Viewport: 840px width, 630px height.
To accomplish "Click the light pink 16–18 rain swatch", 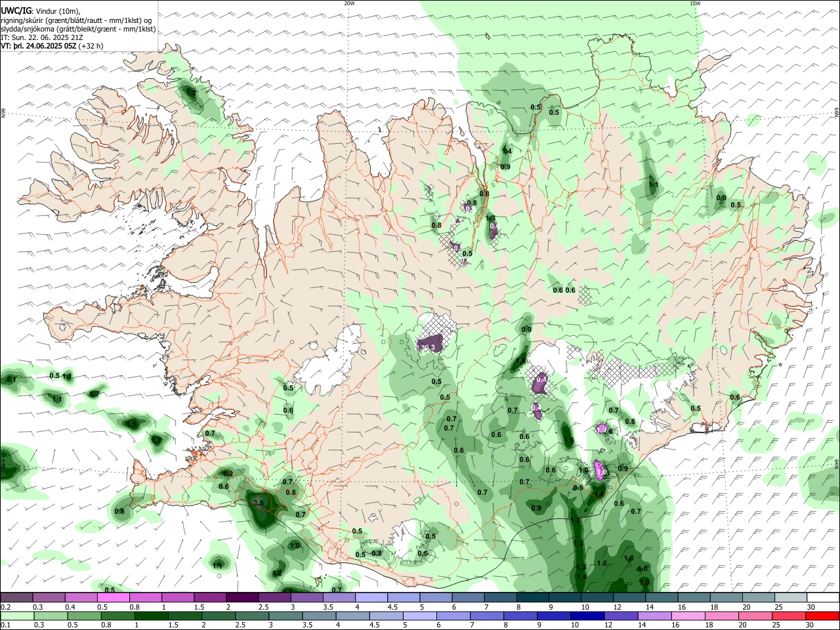I will point(688,616).
